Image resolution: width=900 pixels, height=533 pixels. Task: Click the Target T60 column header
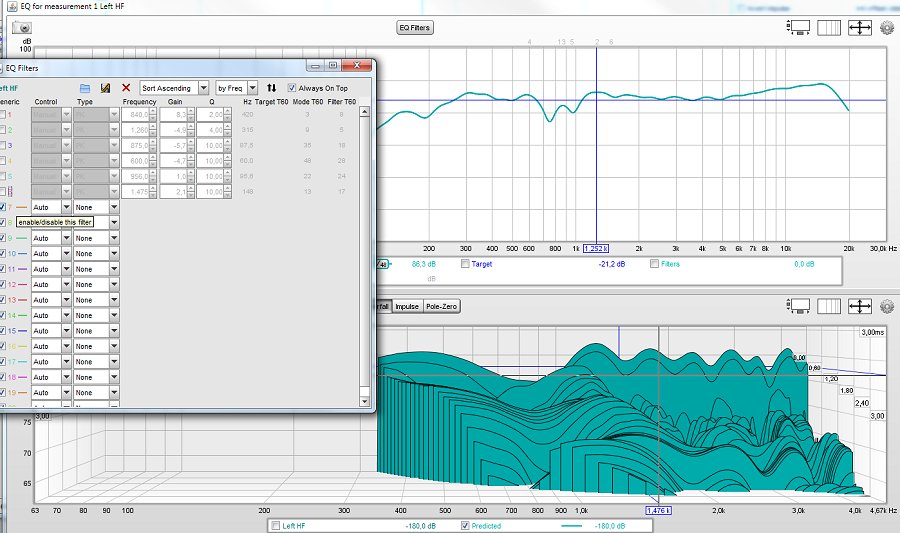271,102
